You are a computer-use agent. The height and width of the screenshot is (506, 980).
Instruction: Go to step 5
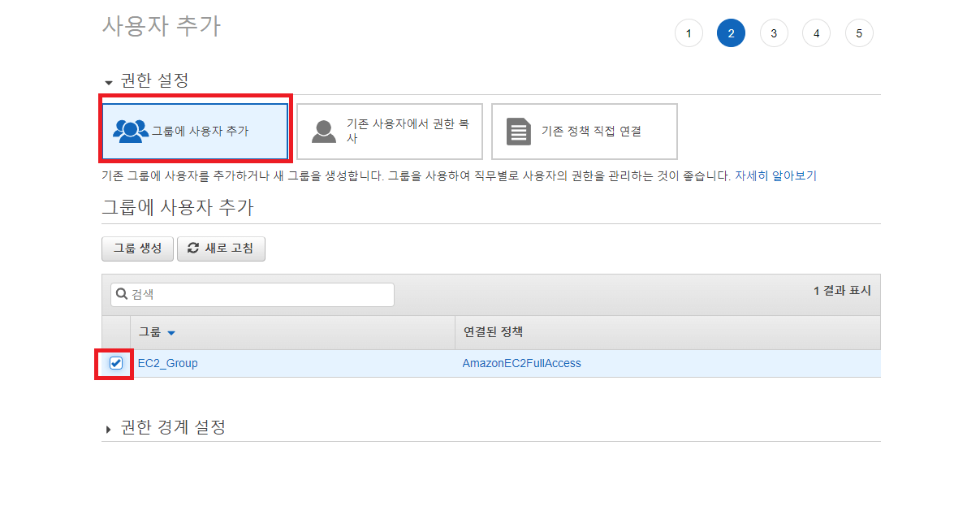click(x=859, y=33)
